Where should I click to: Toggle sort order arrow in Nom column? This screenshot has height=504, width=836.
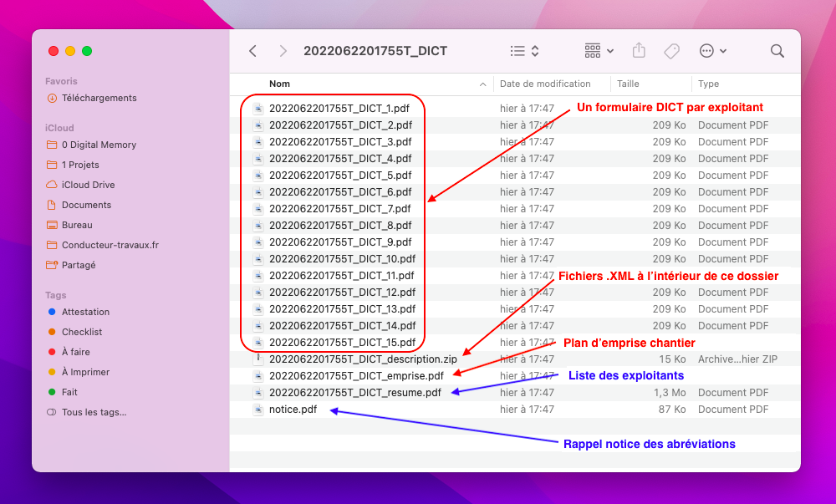[x=482, y=84]
